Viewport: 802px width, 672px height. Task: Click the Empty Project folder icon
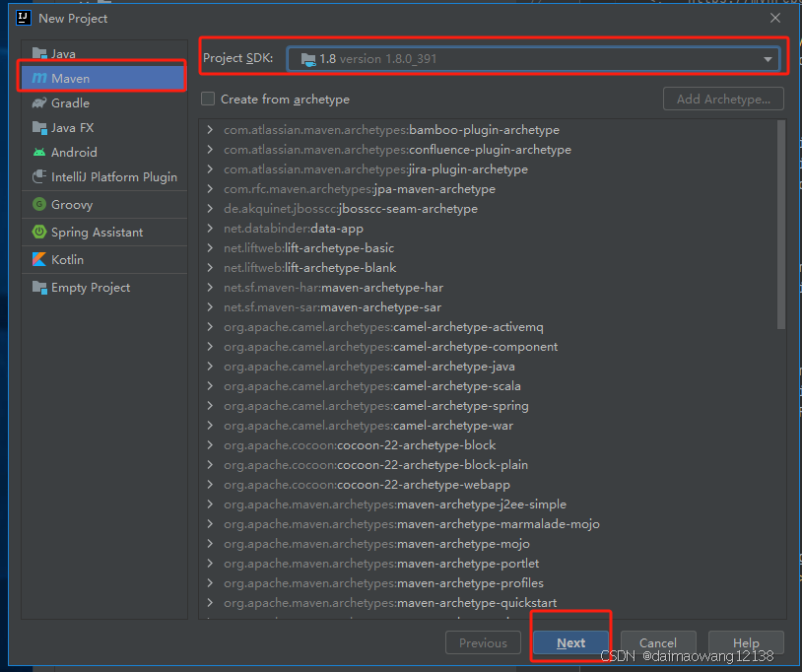[x=39, y=288]
